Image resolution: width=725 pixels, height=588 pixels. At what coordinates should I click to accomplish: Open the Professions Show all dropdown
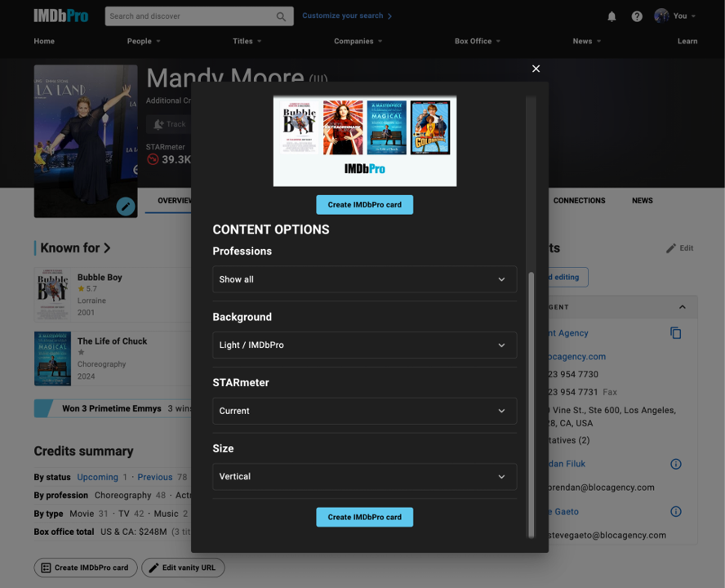(364, 279)
